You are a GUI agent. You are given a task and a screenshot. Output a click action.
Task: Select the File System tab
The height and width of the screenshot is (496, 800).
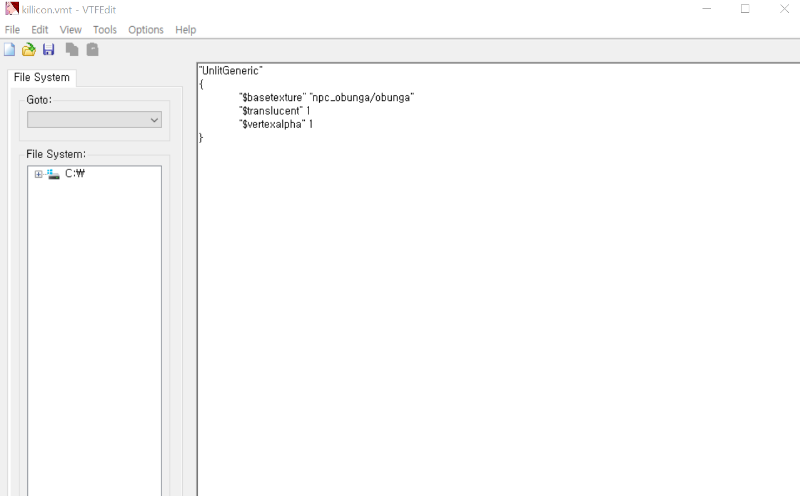tap(42, 78)
